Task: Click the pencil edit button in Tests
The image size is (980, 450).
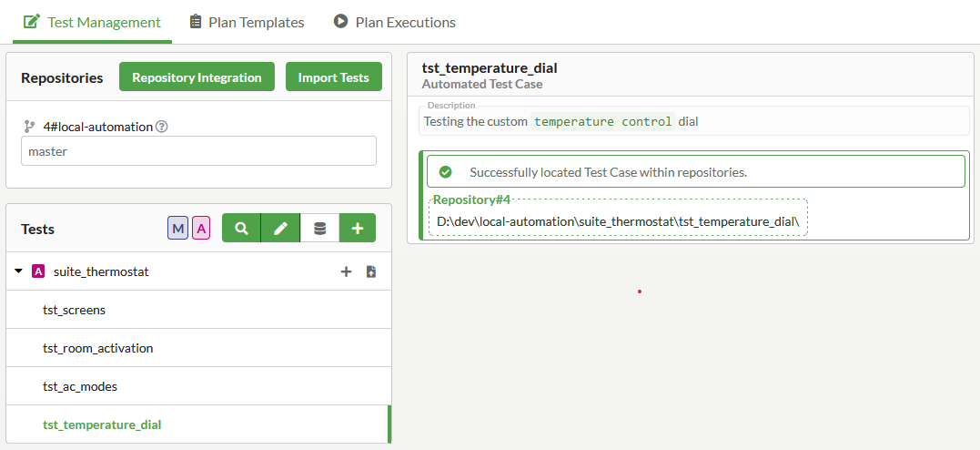Action: point(280,229)
